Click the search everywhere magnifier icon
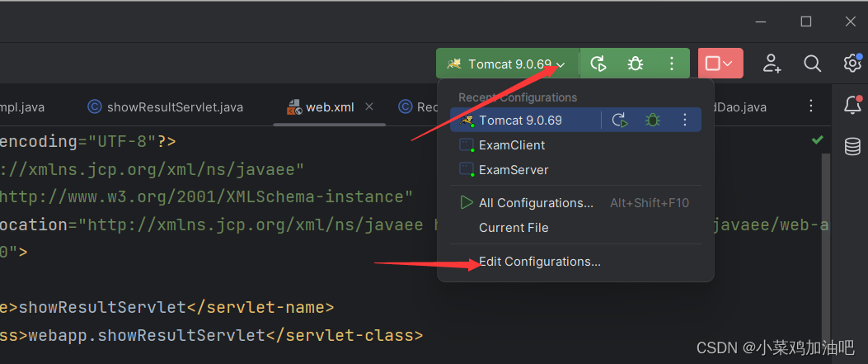Image resolution: width=868 pixels, height=364 pixels. (x=812, y=64)
